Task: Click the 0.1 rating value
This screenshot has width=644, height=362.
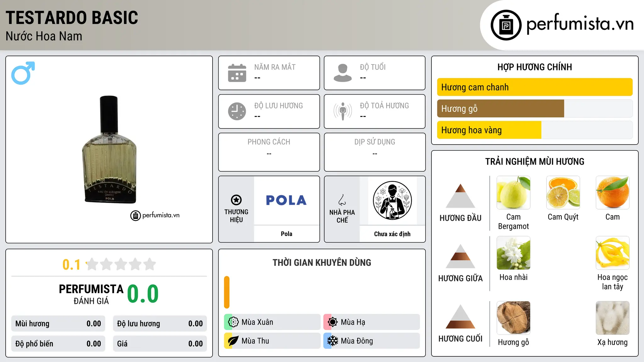Action: pos(71,265)
